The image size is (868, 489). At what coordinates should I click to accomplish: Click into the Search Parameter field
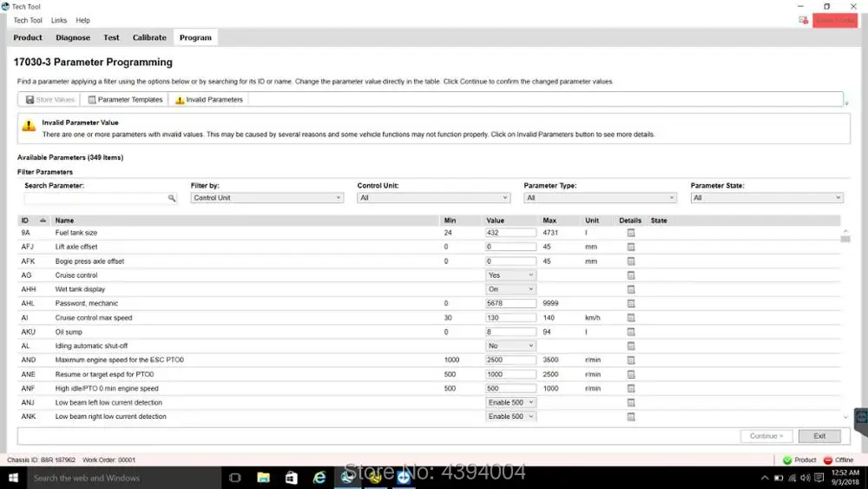[95, 198]
